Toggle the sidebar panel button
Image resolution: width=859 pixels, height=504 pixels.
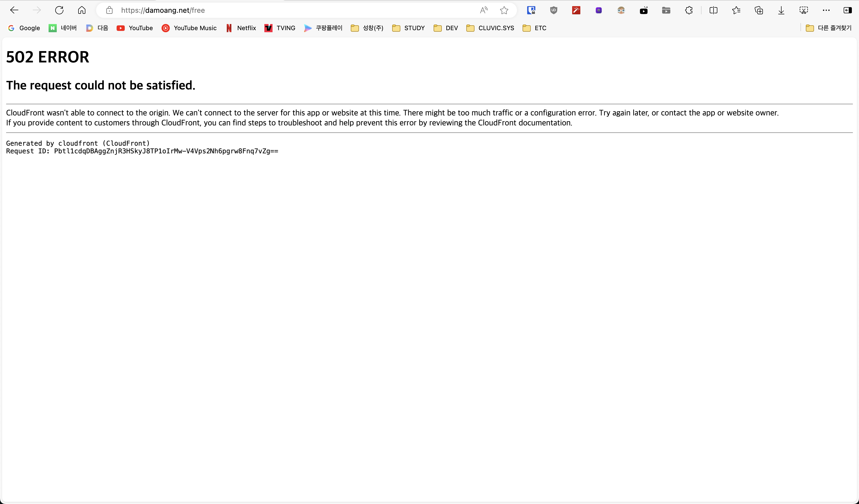(847, 10)
